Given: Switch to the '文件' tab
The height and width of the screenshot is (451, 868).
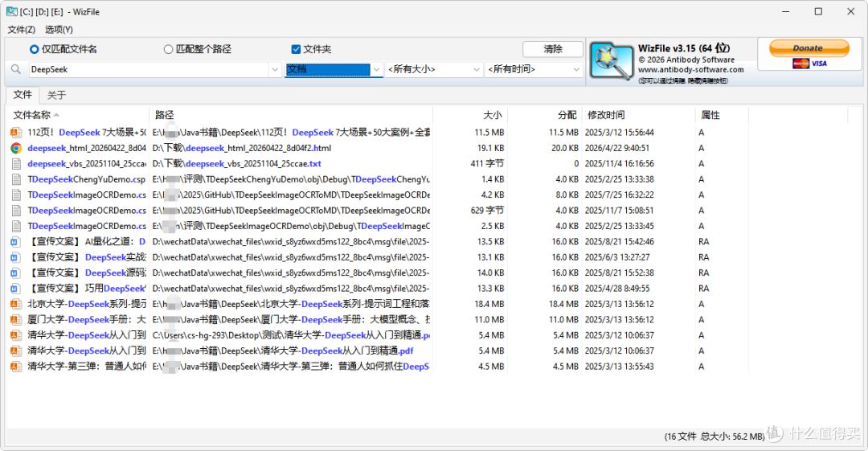Looking at the screenshot, I should 23,95.
